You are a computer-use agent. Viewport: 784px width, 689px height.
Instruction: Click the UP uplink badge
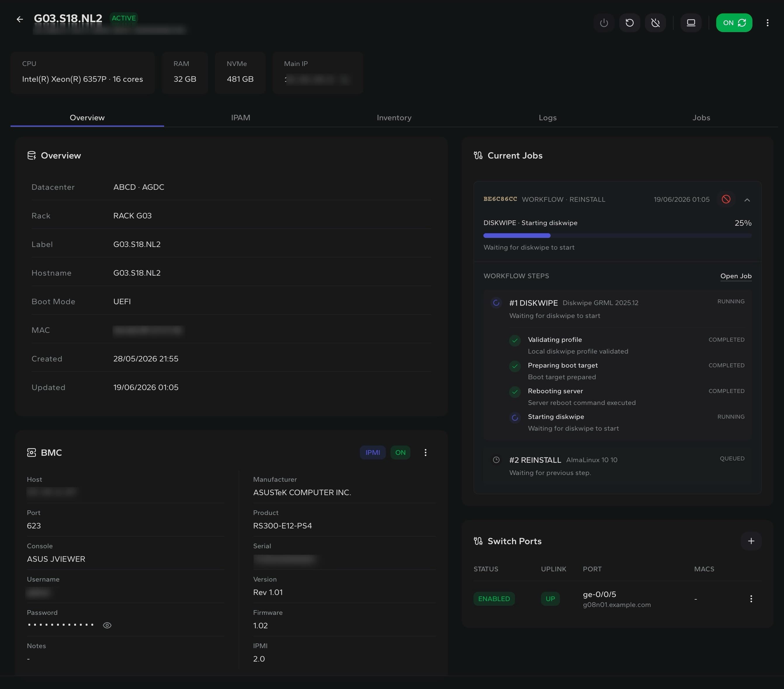click(x=550, y=599)
